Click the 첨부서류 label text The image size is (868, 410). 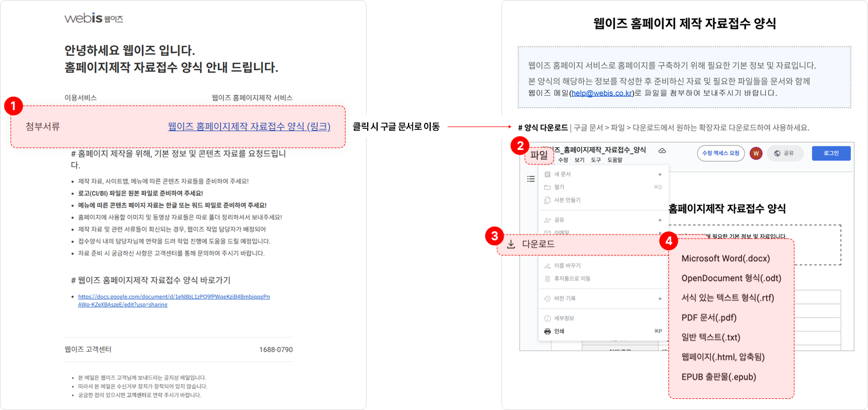[x=43, y=127]
